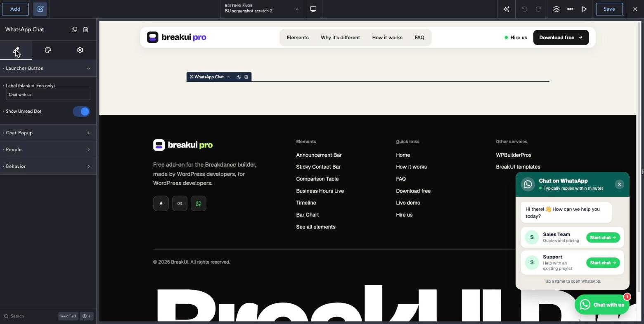Switch to the palette design tab
The width and height of the screenshot is (644, 324).
[48, 50]
